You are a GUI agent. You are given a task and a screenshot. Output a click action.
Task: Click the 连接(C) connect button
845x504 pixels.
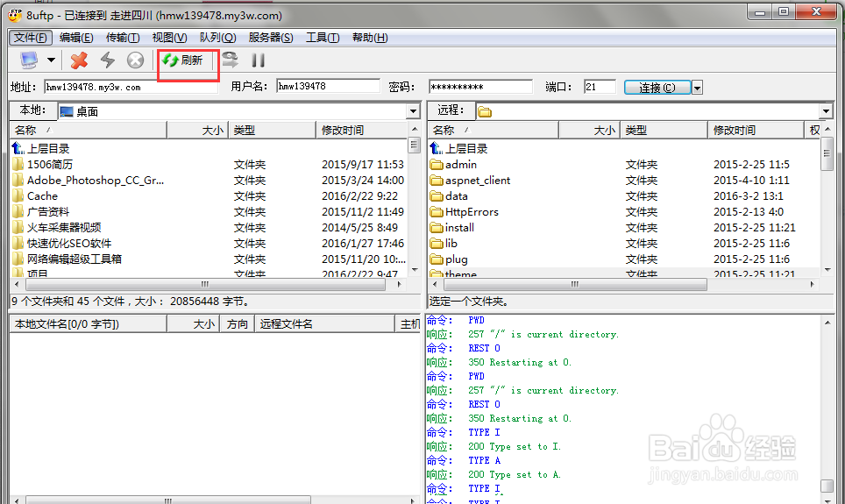point(657,88)
